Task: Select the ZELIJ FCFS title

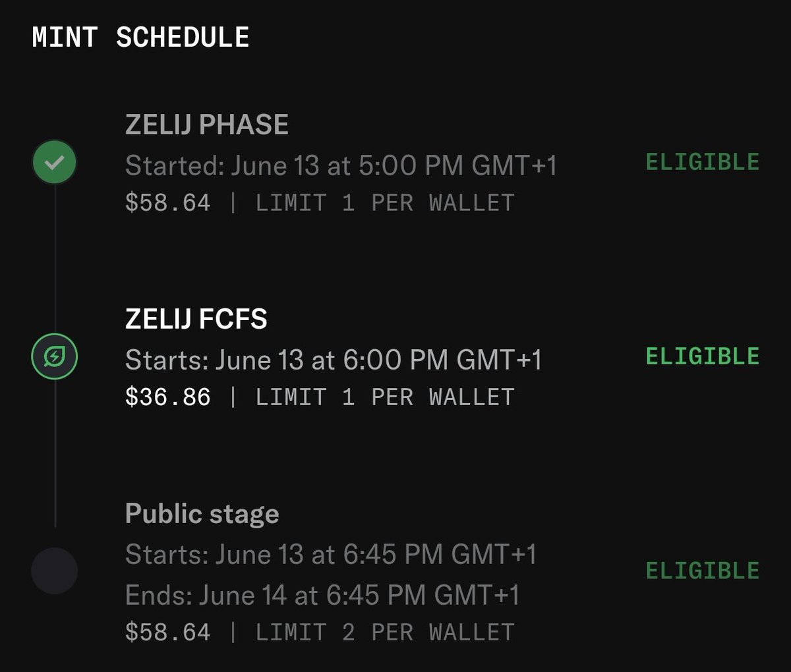Action: click(x=196, y=319)
